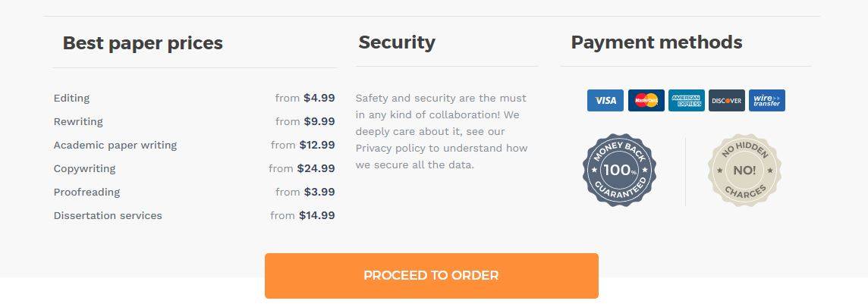Select the American Express icon

(x=687, y=101)
